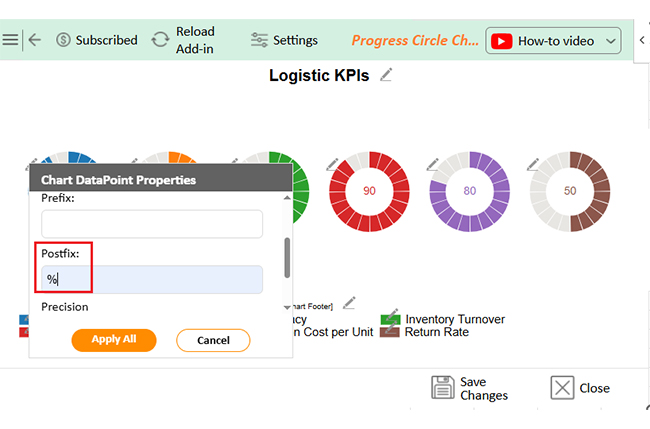
Task: Open Settings sliders icon
Action: 259,40
